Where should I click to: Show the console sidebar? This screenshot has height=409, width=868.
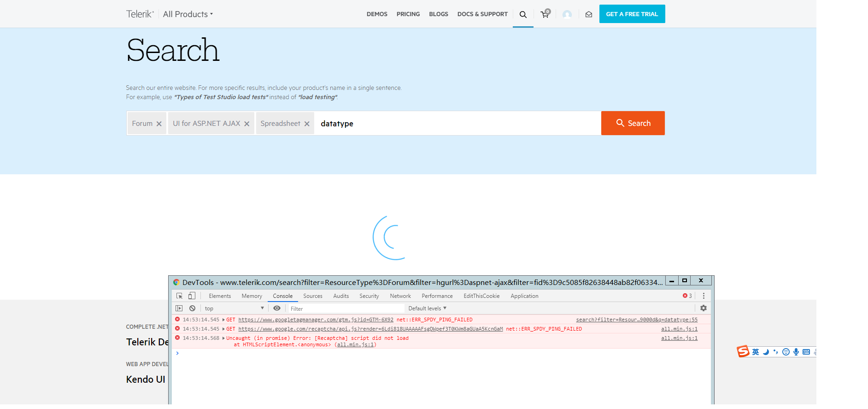click(179, 308)
